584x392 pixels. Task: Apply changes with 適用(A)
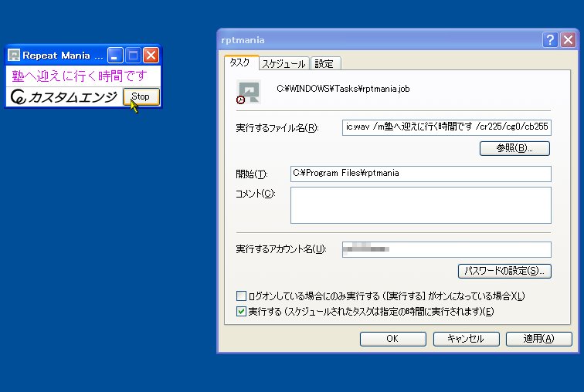539,339
